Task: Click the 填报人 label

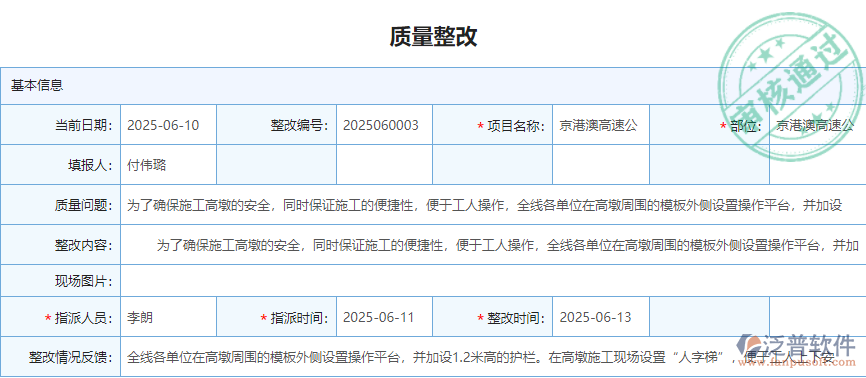Action: click(91, 165)
